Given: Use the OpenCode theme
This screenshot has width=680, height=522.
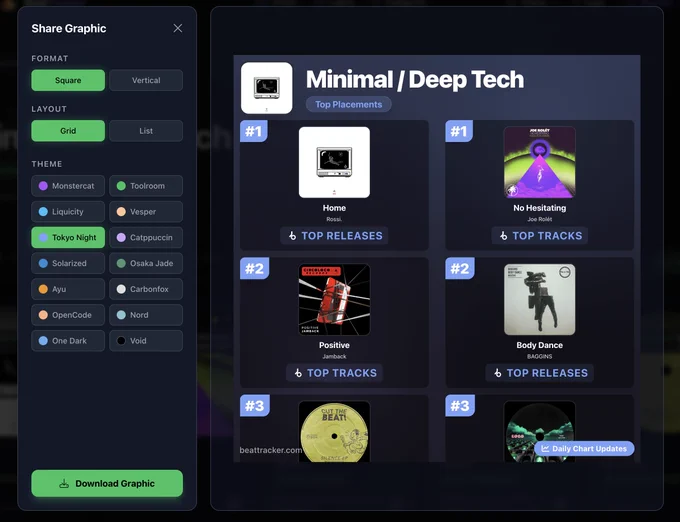Looking at the screenshot, I should 68,315.
